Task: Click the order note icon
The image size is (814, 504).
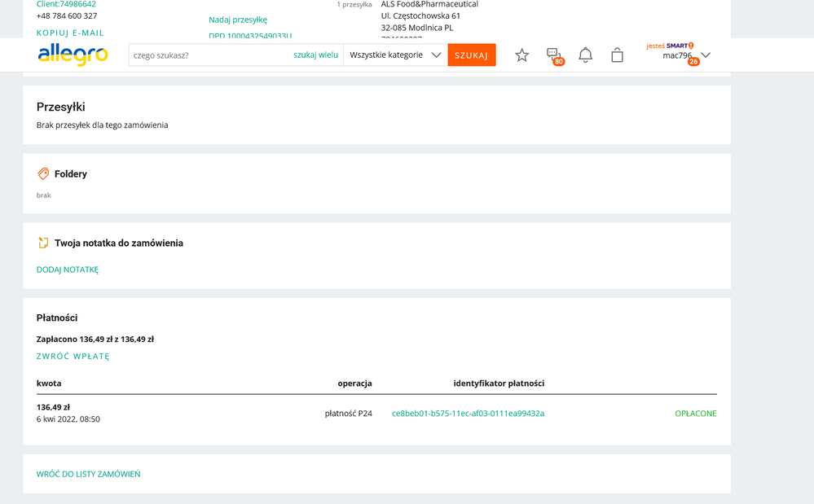Action: [43, 243]
